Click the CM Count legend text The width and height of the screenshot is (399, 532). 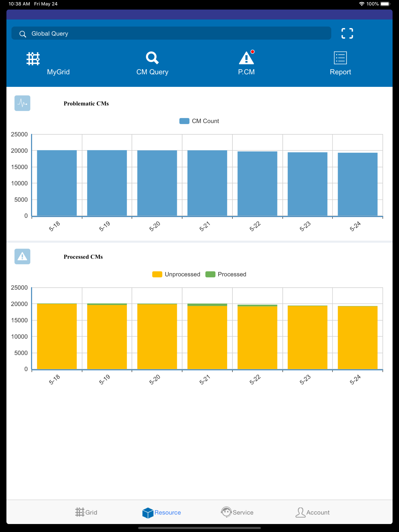pos(205,121)
